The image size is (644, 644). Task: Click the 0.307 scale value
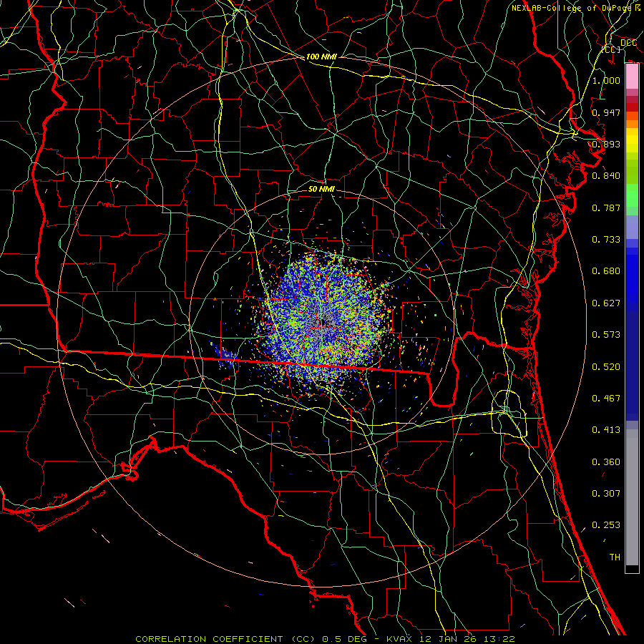click(x=606, y=494)
